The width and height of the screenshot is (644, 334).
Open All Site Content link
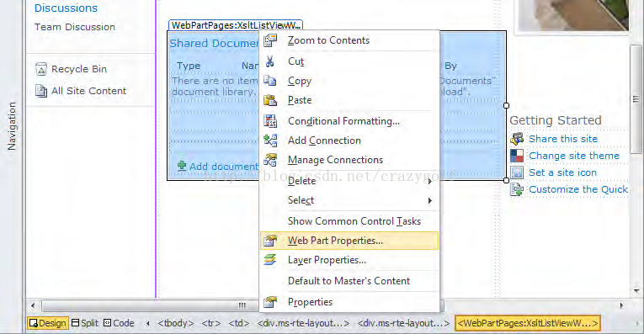tap(88, 91)
